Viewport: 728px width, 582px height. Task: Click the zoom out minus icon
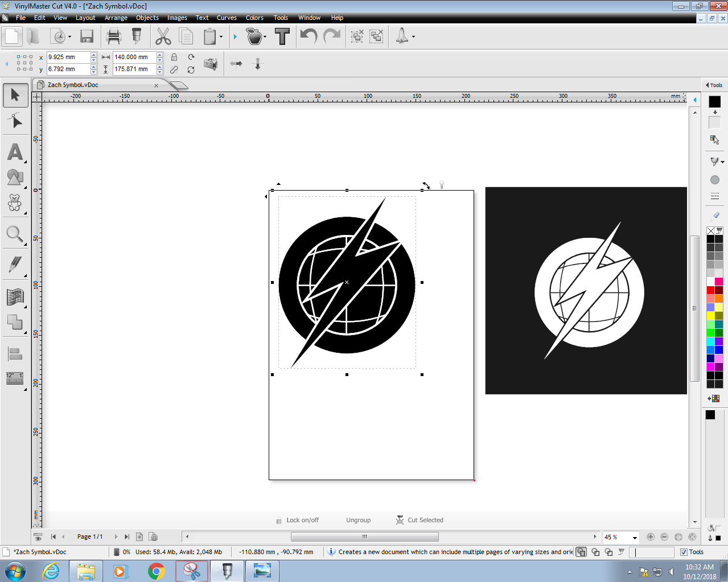tap(664, 537)
